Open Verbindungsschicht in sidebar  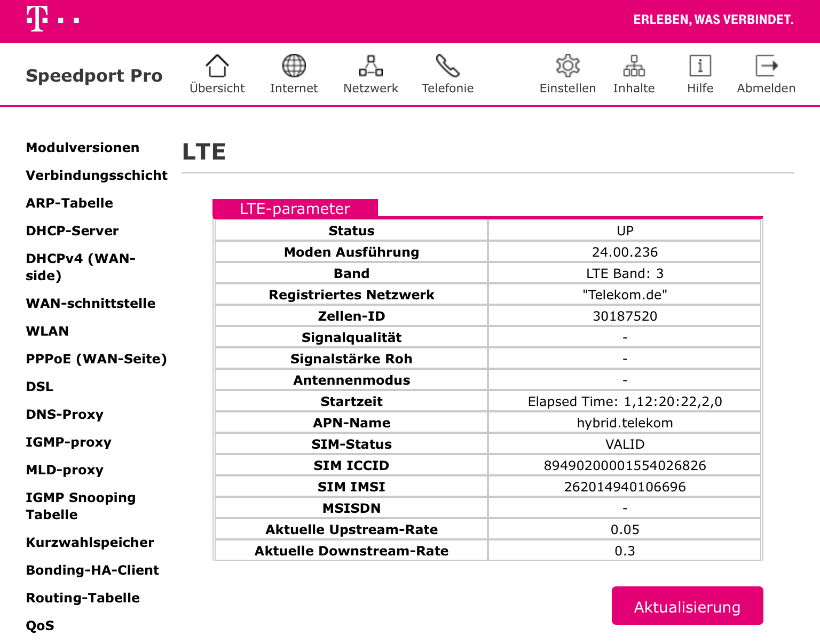tap(97, 176)
